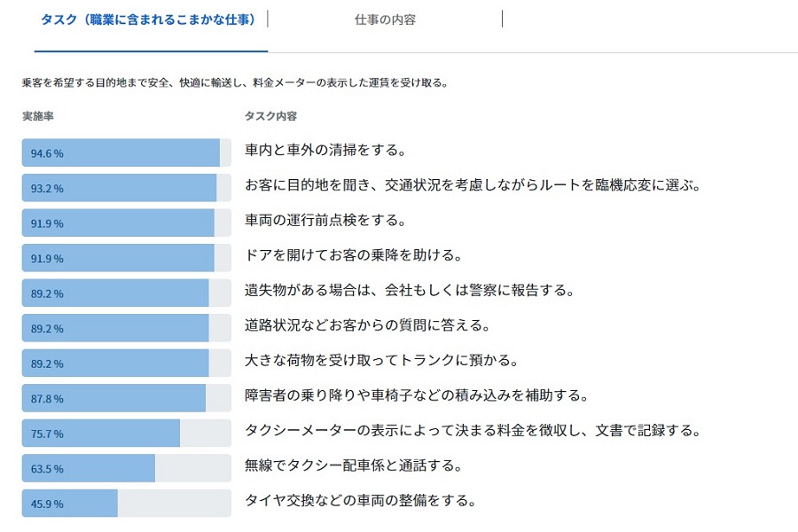Click the 94.6% progress bar
The image size is (798, 532).
126,153
